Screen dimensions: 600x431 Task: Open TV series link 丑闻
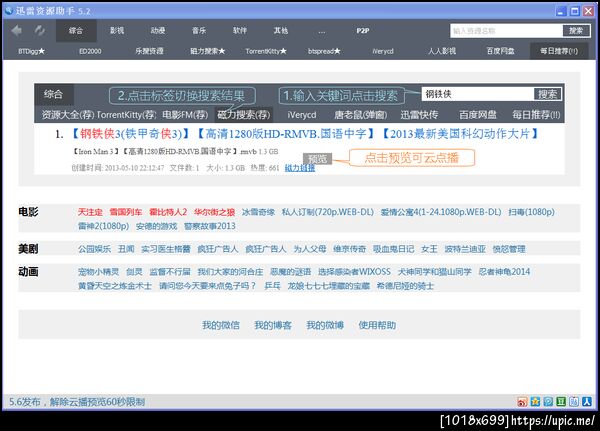point(126,249)
